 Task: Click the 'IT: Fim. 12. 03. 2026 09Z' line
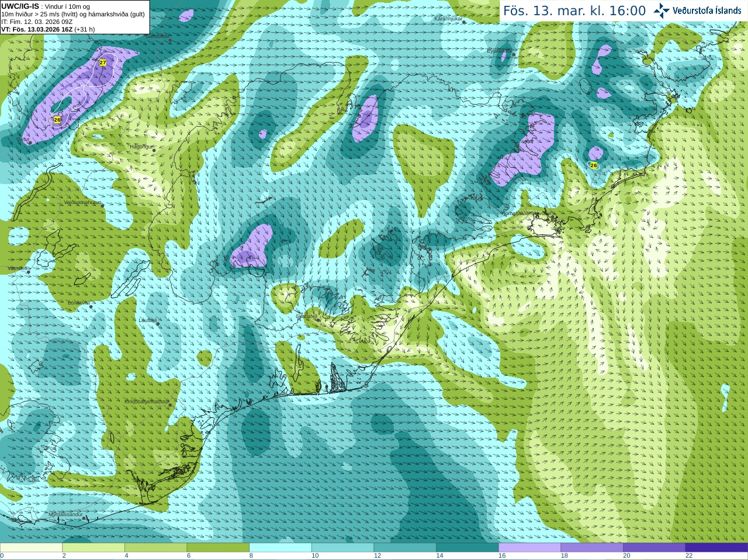point(37,22)
